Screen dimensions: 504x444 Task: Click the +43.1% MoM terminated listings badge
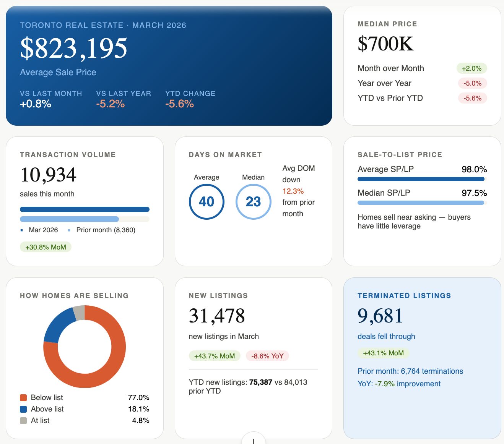pyautogui.click(x=383, y=353)
